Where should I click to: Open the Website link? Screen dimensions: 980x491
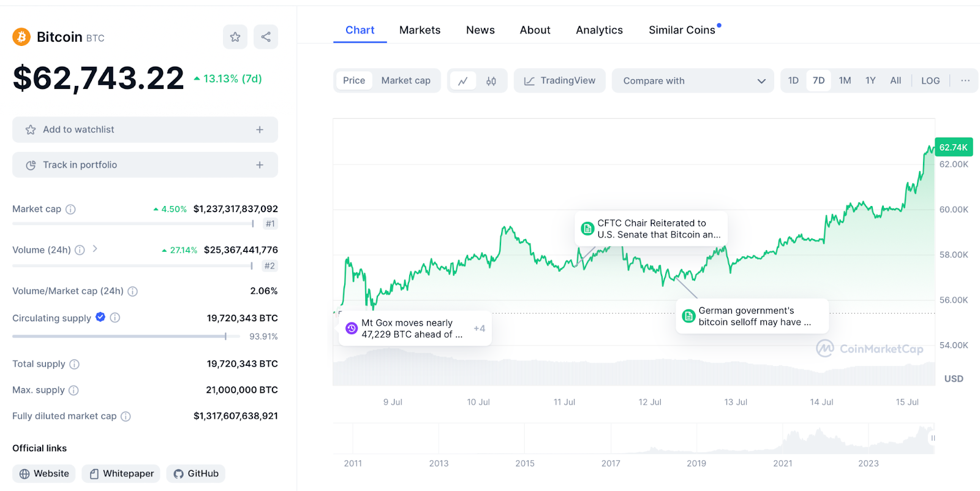pos(44,474)
